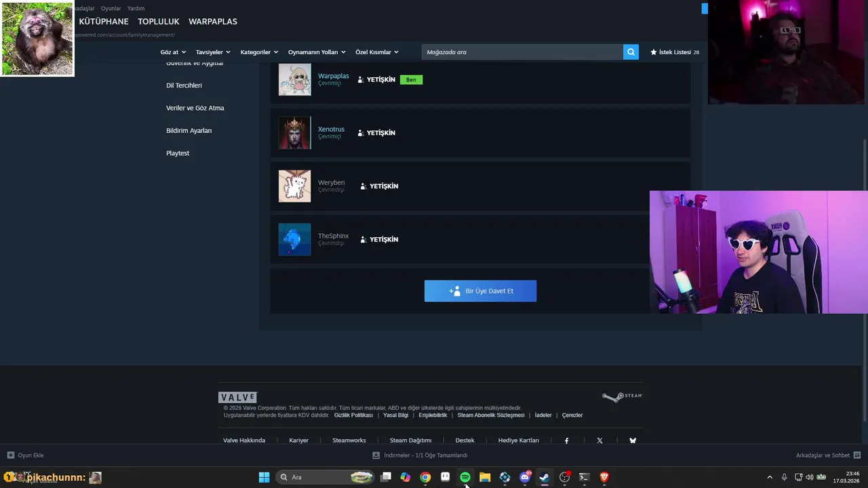The width and height of the screenshot is (868, 488).
Task: Open Google Chrome from the taskbar
Action: pos(425,477)
